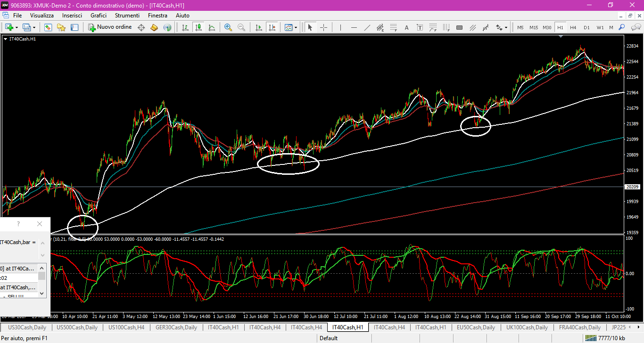This screenshot has width=644, height=343.
Task: Select the Fibonacci retracement tool
Action: [x=394, y=27]
